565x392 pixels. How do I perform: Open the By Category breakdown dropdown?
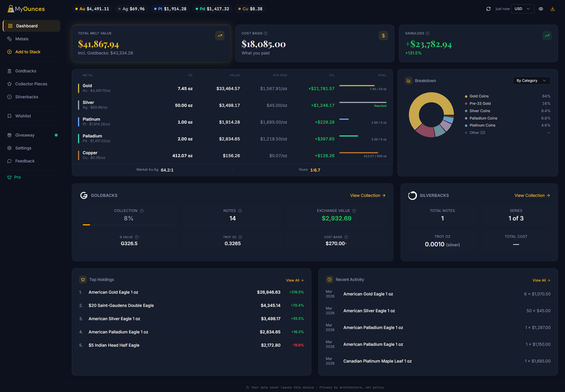(x=531, y=80)
